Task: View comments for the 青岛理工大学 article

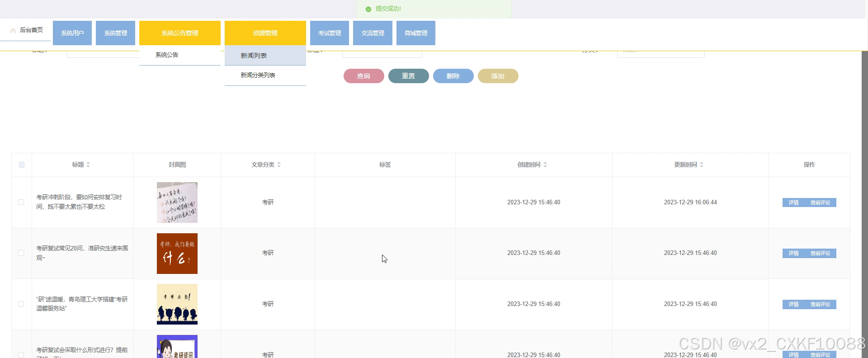Action: (x=820, y=304)
